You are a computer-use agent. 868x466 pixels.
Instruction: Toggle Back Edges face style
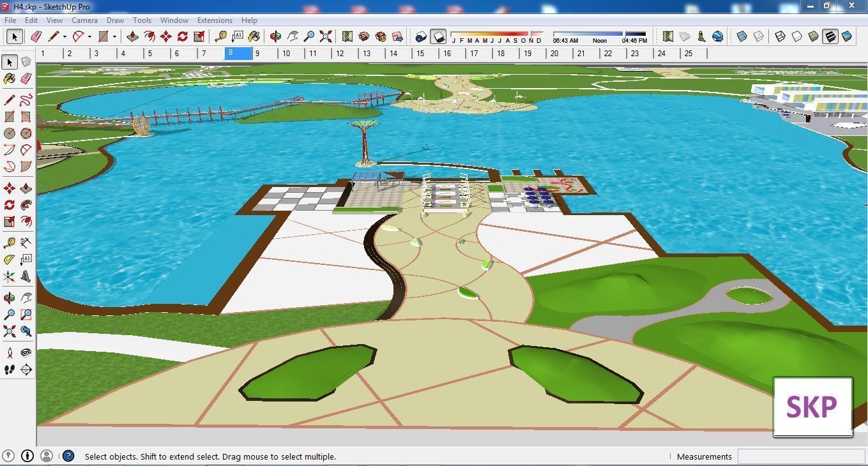(758, 36)
